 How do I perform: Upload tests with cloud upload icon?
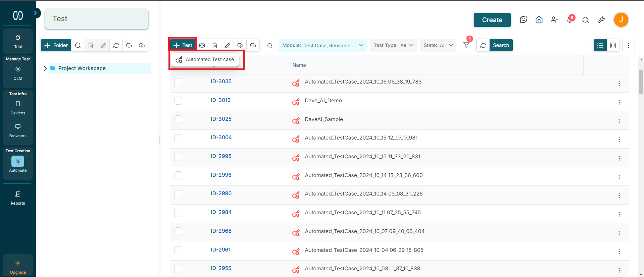point(253,45)
